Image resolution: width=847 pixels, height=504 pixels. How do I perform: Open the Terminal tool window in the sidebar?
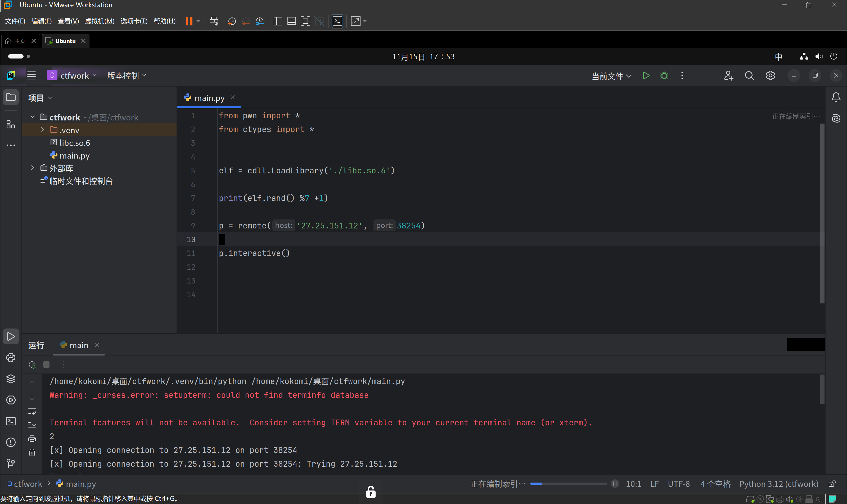[x=11, y=421]
